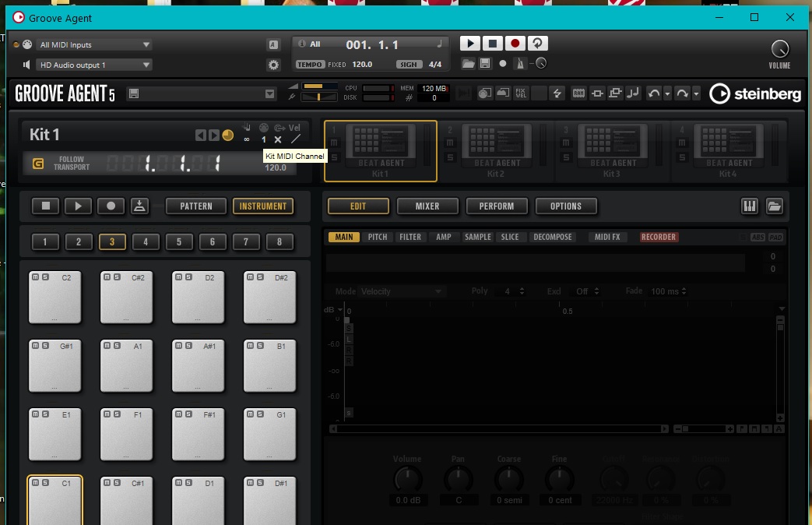Switch to the PITCH tab
The width and height of the screenshot is (812, 525).
378,237
